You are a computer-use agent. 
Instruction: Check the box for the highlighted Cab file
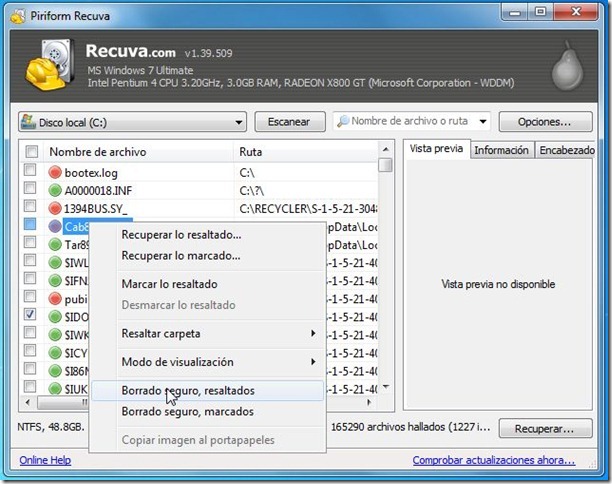(x=30, y=224)
